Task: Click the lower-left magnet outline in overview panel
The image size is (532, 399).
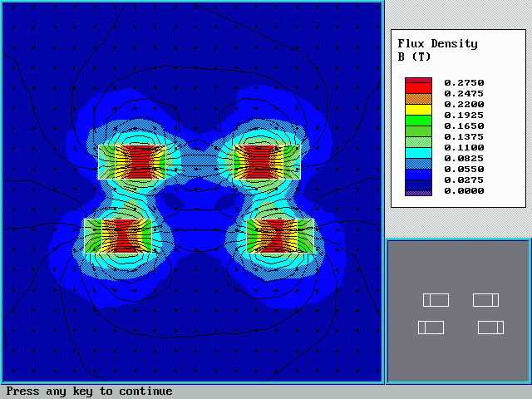Action: (431, 328)
